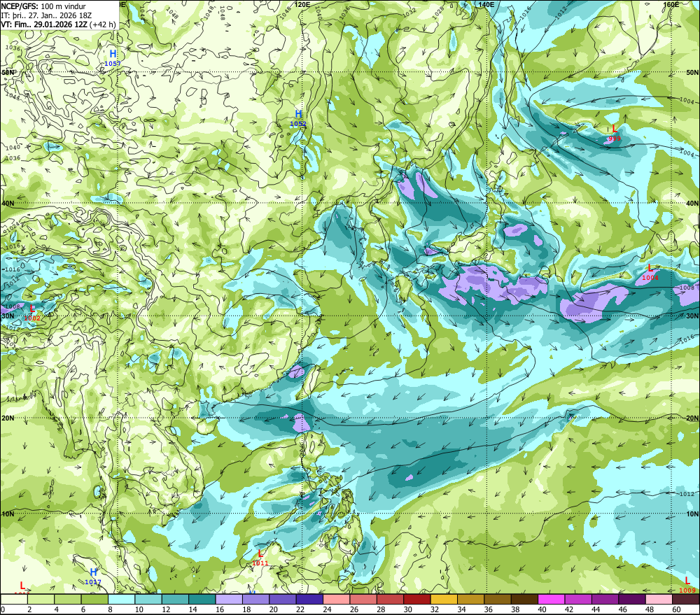
Task: Click the legend swatch between 28 and 30
Action: [x=390, y=599]
